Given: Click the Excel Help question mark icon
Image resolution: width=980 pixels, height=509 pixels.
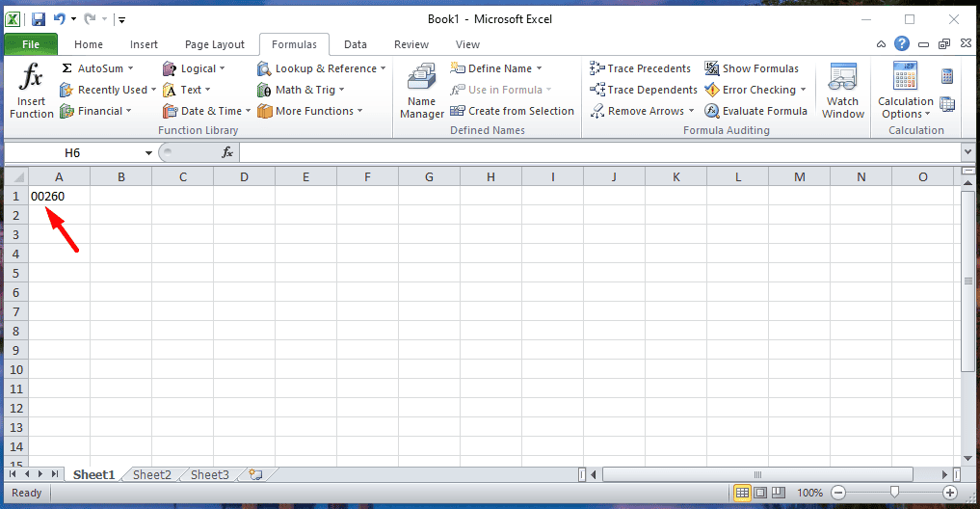Looking at the screenshot, I should point(901,44).
